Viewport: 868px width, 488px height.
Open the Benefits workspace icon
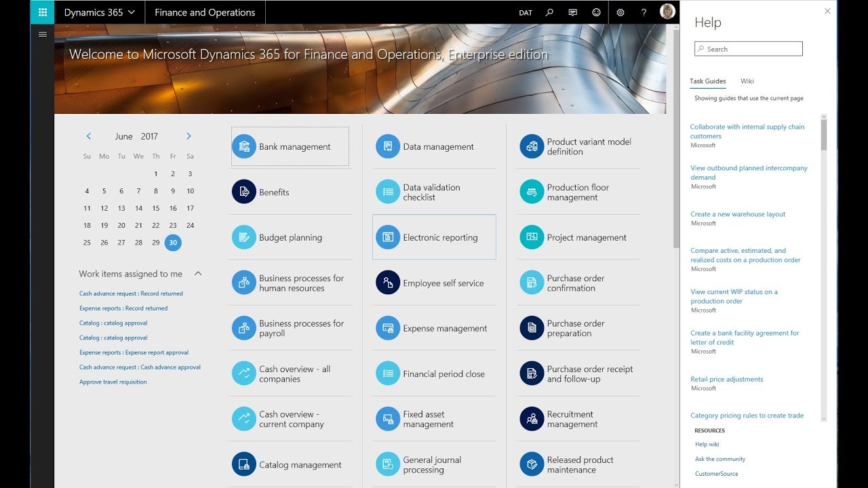244,192
